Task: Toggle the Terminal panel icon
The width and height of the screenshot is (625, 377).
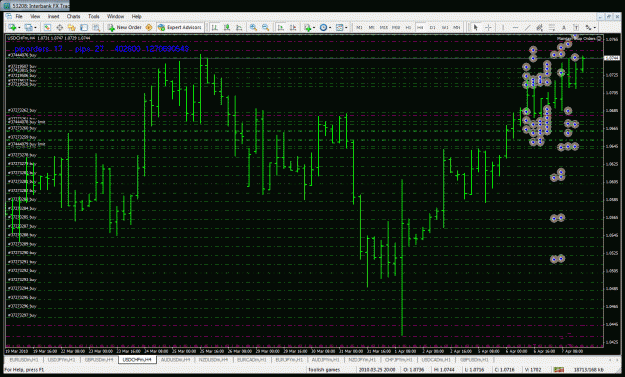Action: [x=84, y=27]
